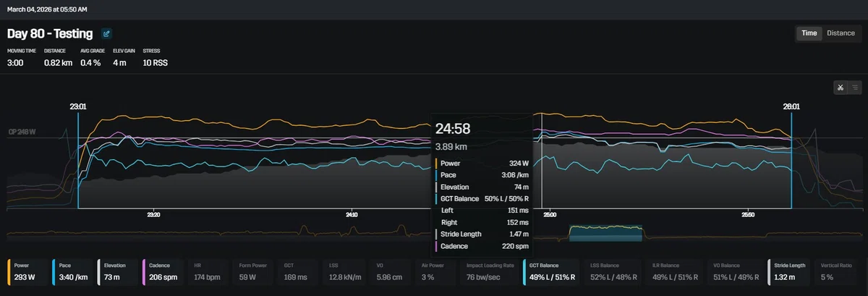Click the 24:58 tooltip timestamp
The image size is (868, 296).
[453, 129]
